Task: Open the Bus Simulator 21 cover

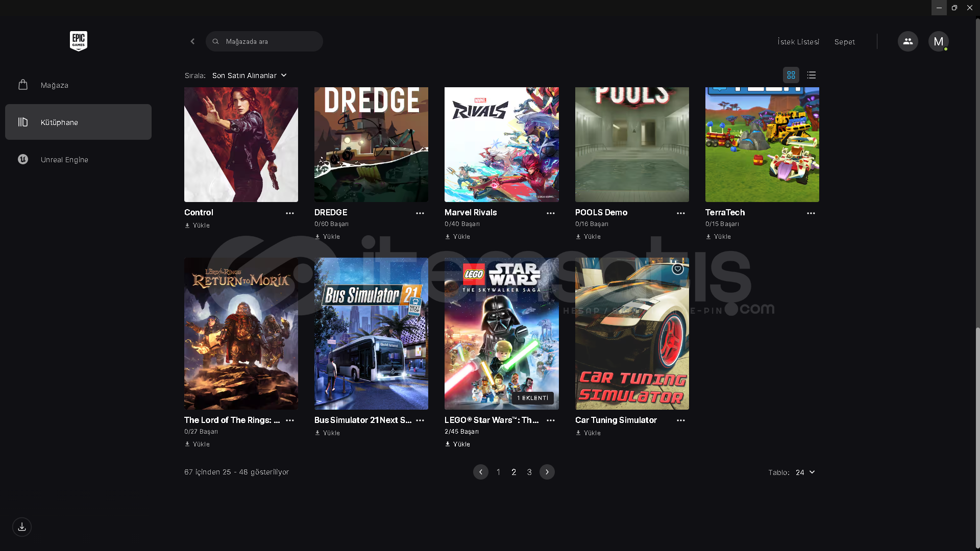Action: pyautogui.click(x=371, y=334)
